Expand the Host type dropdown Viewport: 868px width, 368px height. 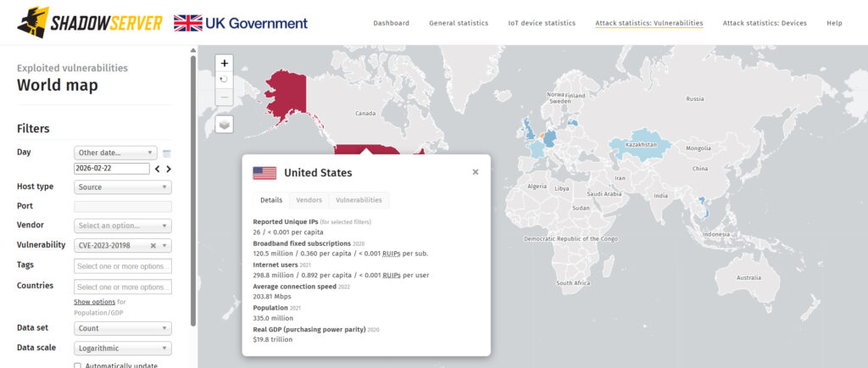point(123,187)
